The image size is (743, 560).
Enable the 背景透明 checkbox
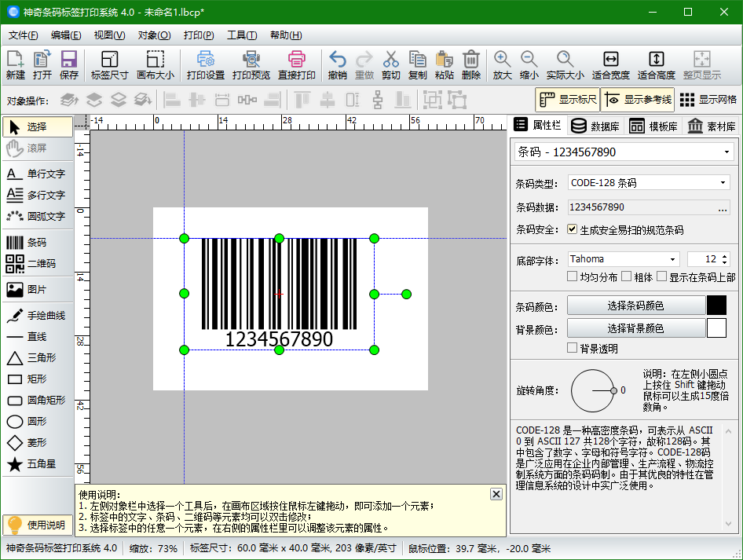click(x=573, y=348)
